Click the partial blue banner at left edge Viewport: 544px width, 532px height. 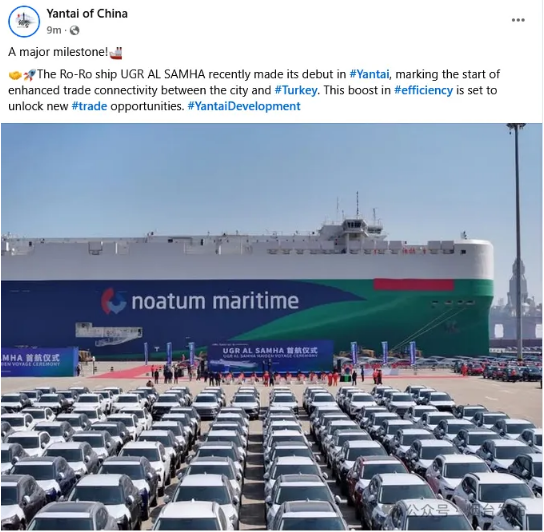[x=39, y=362]
